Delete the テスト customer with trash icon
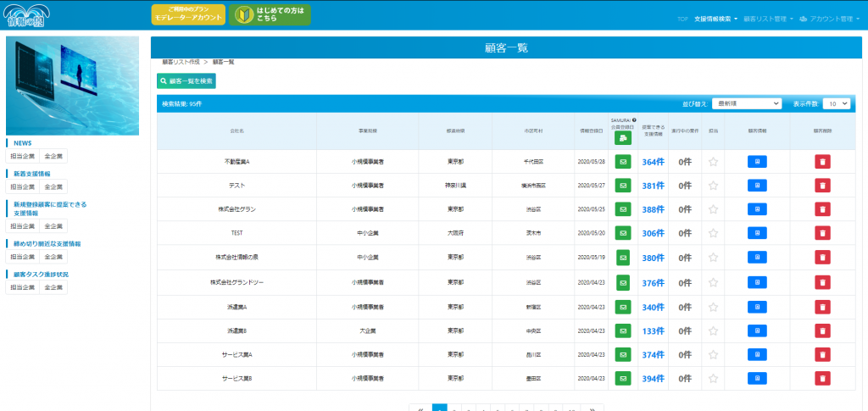868x411 pixels. [x=822, y=186]
